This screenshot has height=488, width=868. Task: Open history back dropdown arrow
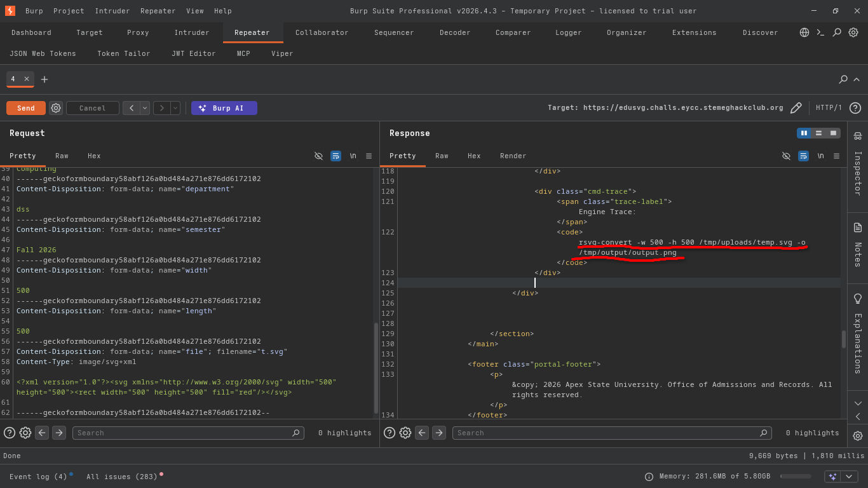point(145,108)
